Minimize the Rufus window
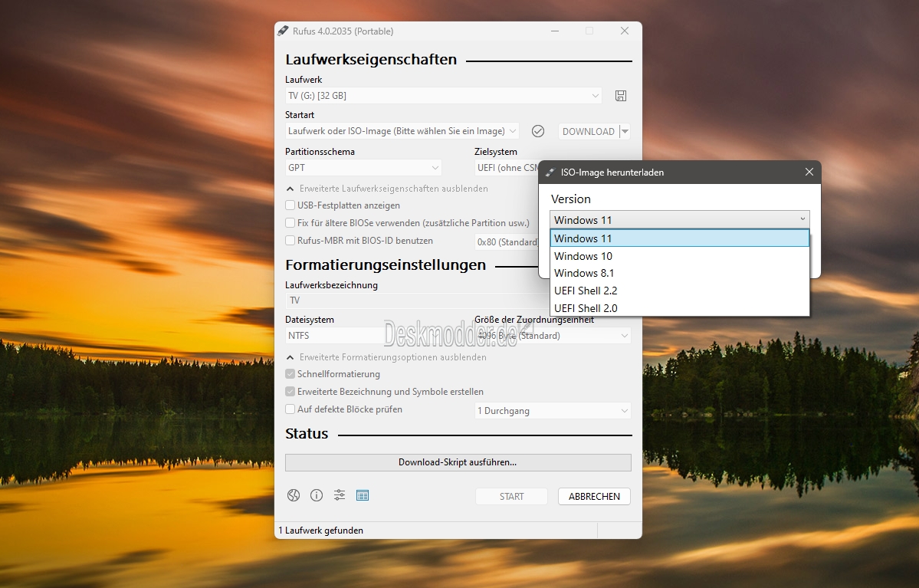The image size is (919, 588). point(554,31)
